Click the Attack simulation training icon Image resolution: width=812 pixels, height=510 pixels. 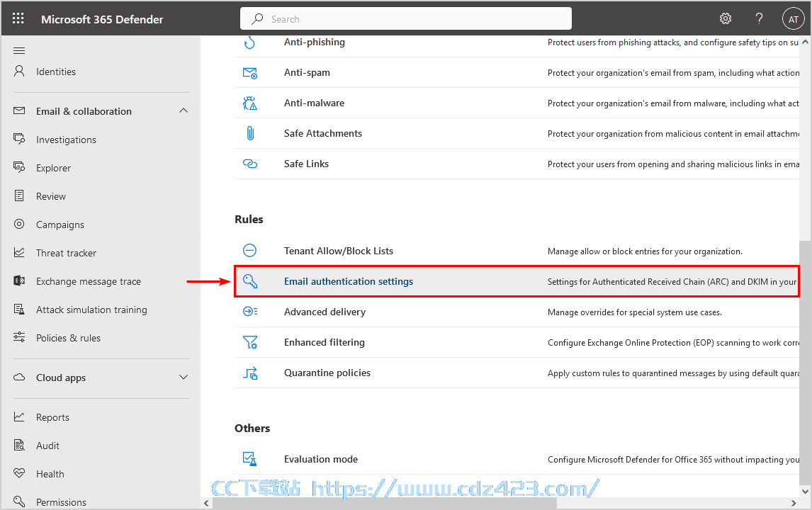point(19,309)
